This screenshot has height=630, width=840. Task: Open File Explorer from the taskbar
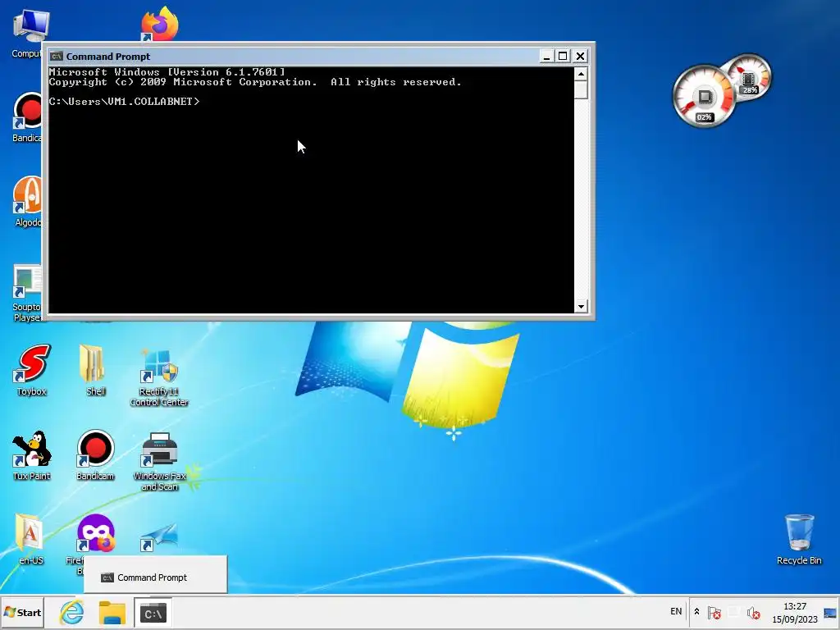[112, 612]
